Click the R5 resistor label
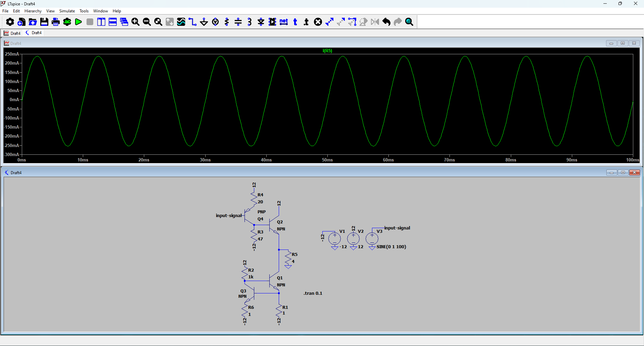 pyautogui.click(x=294, y=255)
